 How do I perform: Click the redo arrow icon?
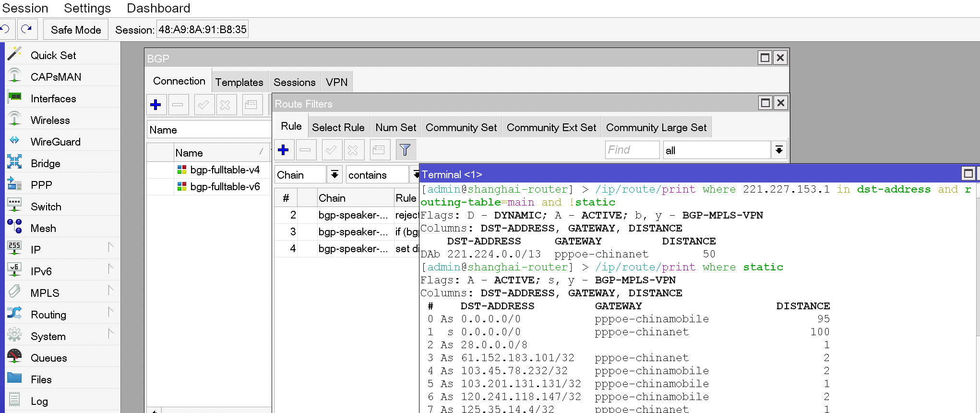click(27, 29)
